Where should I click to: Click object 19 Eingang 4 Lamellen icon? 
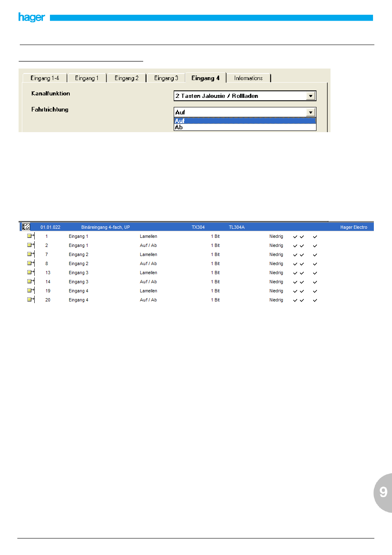click(x=31, y=291)
